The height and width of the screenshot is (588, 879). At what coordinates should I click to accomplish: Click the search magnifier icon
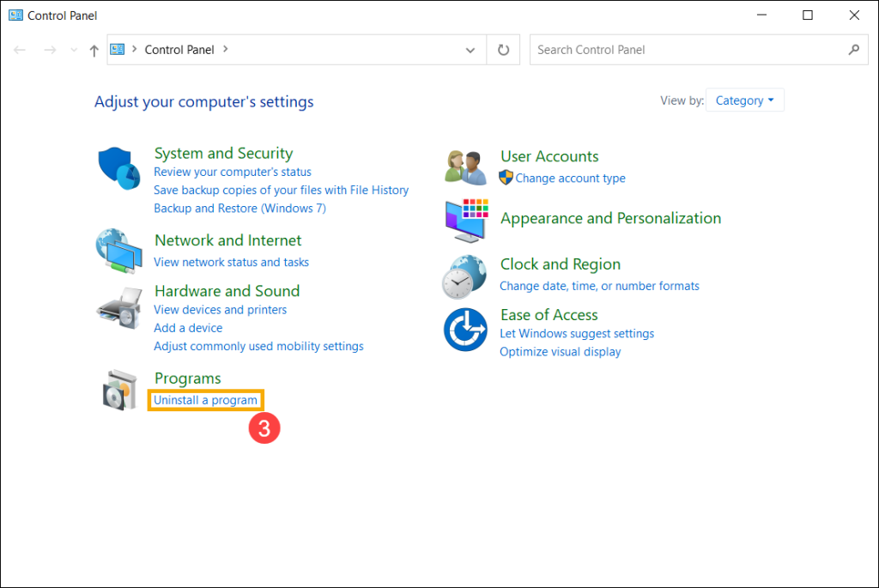coord(853,50)
